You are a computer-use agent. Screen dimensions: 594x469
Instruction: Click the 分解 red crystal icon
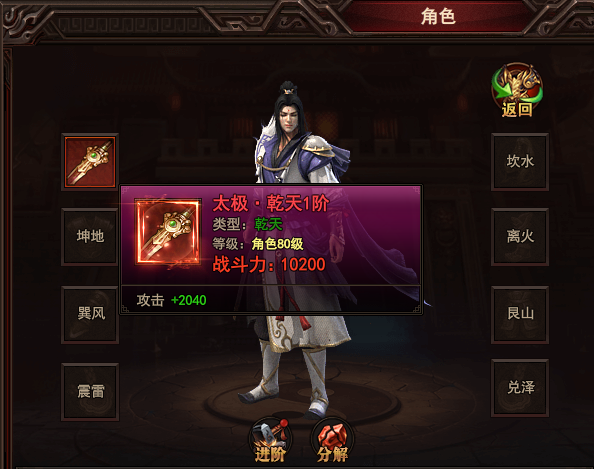tap(333, 440)
